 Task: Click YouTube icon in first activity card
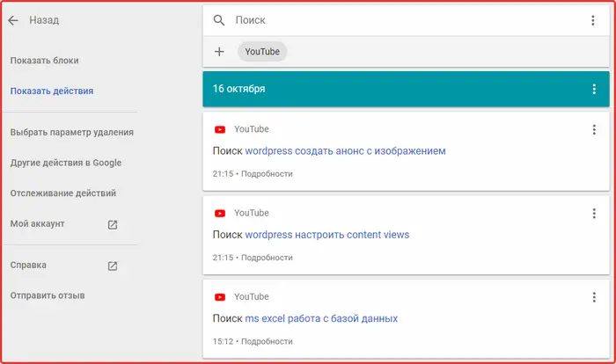point(220,129)
